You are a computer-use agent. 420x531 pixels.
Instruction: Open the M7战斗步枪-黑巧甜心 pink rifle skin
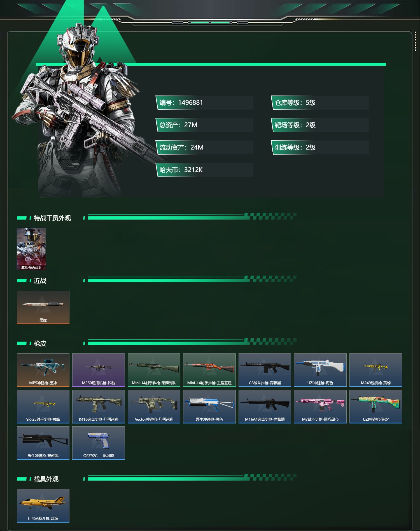[320, 406]
